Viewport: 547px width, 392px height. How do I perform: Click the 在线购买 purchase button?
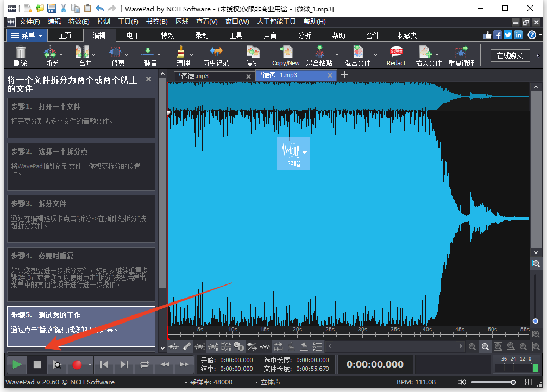tap(510, 55)
